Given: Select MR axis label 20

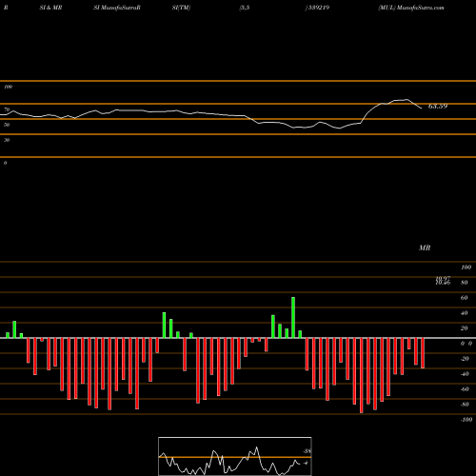Looking at the screenshot, I should coord(465,328).
